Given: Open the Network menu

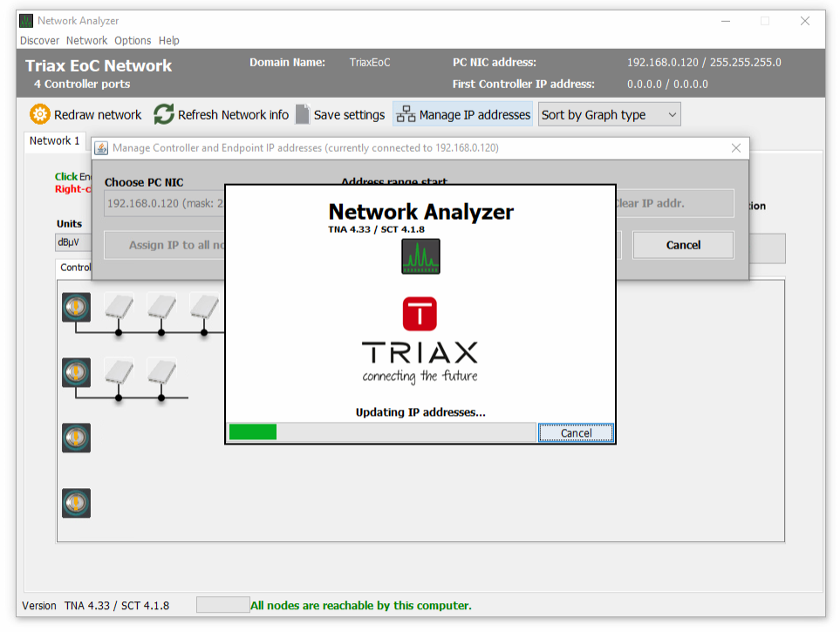Looking at the screenshot, I should coord(86,41).
